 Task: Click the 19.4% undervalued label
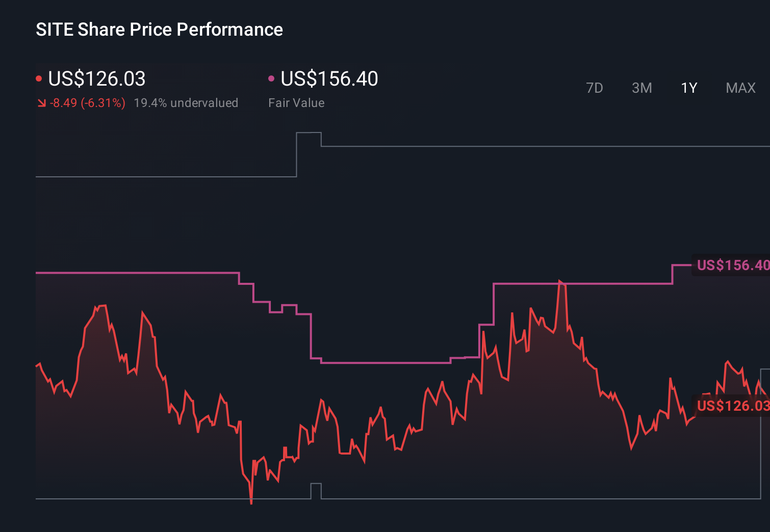pos(186,102)
